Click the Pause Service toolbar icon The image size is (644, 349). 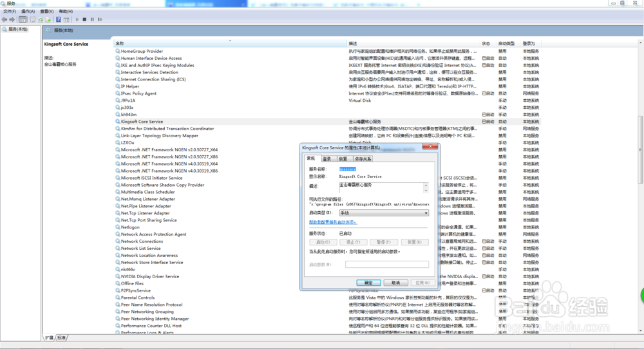pyautogui.click(x=92, y=19)
